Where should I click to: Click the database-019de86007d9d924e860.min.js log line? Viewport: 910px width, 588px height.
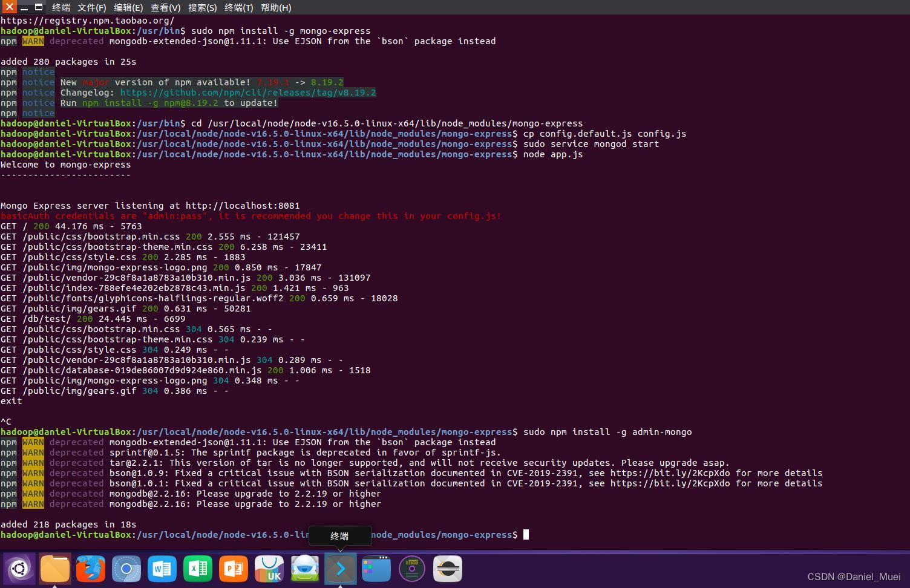(x=185, y=370)
